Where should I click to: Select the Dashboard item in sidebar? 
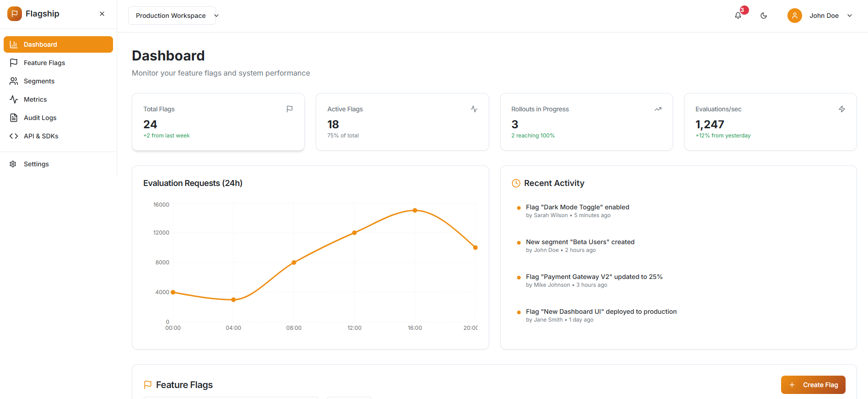(x=58, y=44)
